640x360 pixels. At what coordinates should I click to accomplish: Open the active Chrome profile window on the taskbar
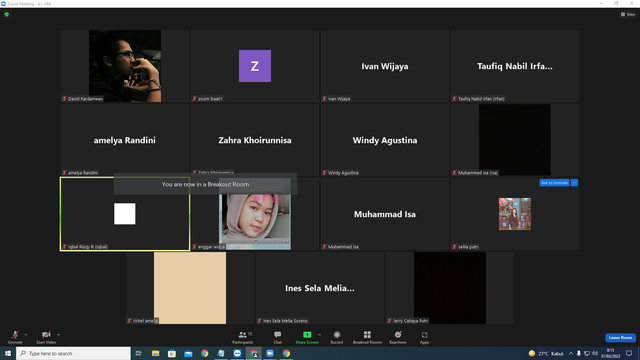point(254,353)
